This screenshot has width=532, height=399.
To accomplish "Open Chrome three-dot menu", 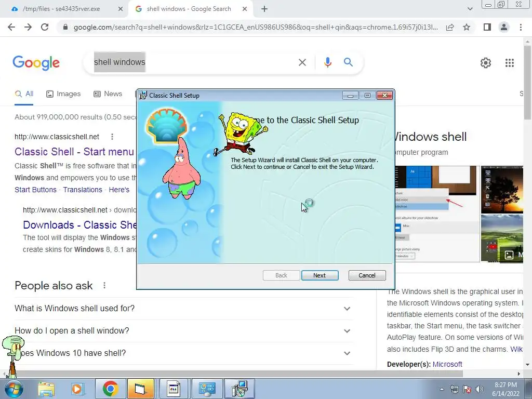I will pos(521,27).
